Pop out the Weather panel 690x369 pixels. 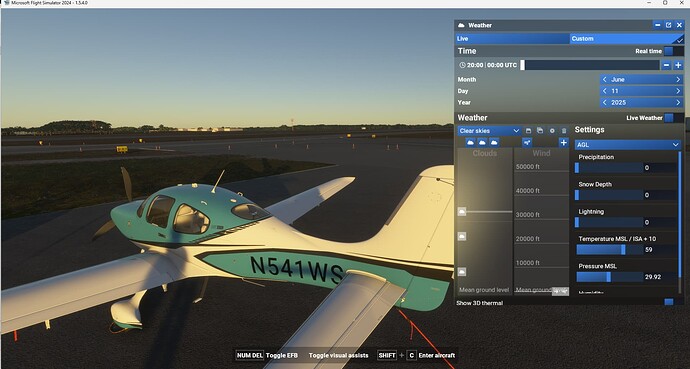click(x=668, y=25)
